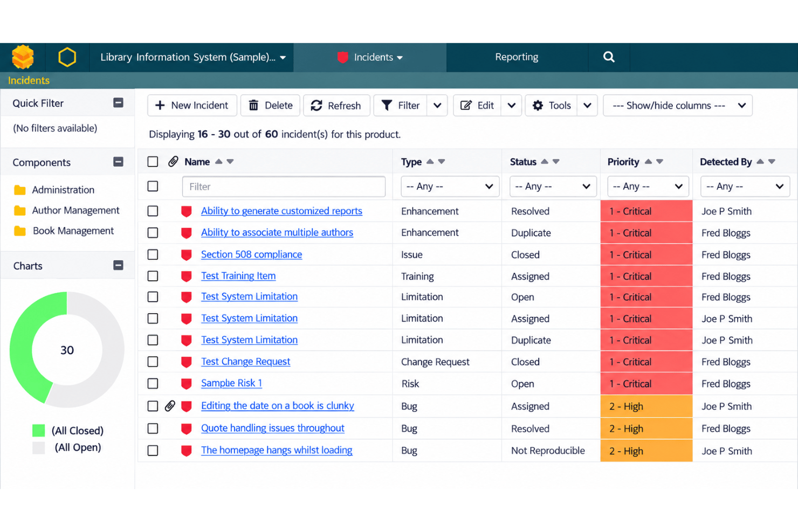Screen dimensions: 798x532
Task: Click the orange stacked-cubes logo icon
Action: [x=23, y=57]
